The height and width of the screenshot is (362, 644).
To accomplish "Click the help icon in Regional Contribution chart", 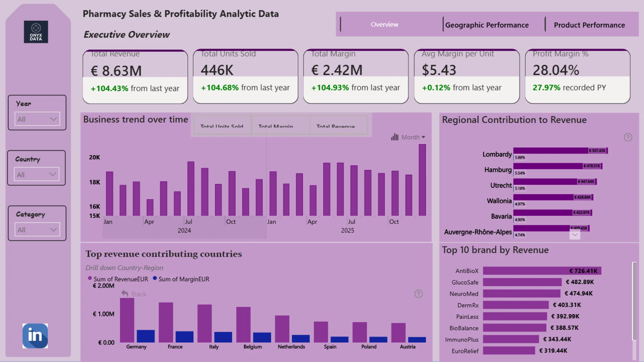I will point(628,137).
